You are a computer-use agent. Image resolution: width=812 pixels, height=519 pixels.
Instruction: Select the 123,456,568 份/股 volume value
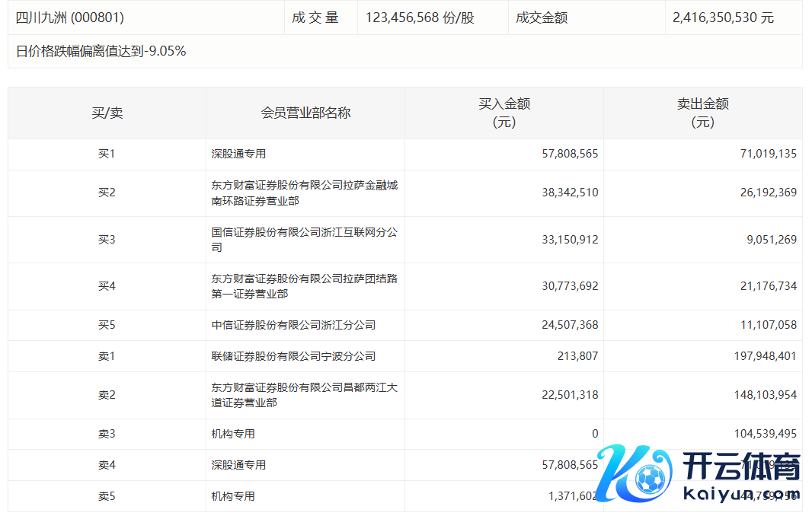point(420,18)
